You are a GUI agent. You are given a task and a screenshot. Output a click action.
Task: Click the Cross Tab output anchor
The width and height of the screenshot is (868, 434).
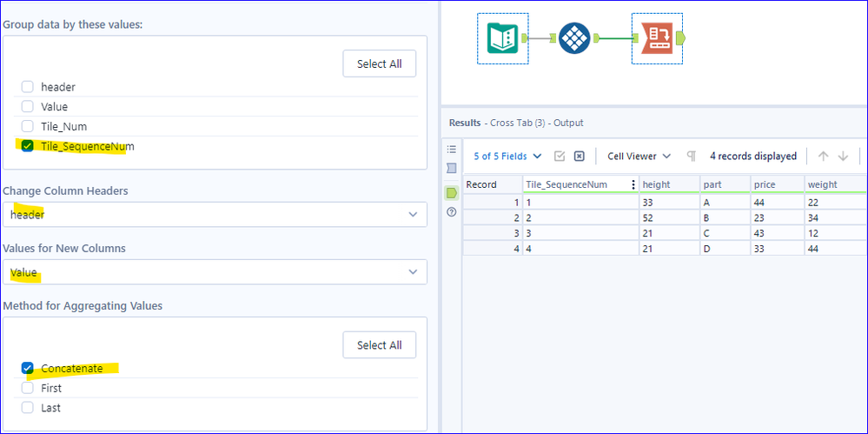pyautogui.click(x=680, y=38)
